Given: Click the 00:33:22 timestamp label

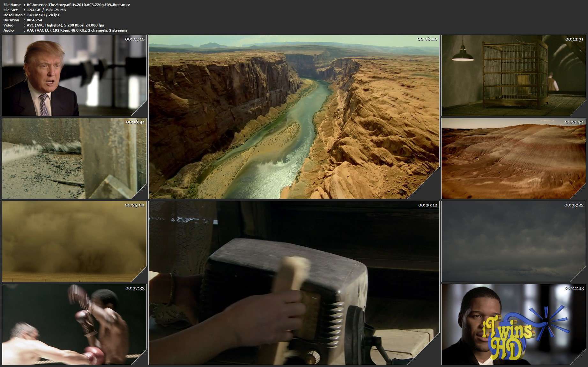Looking at the screenshot, I should click(x=574, y=205).
